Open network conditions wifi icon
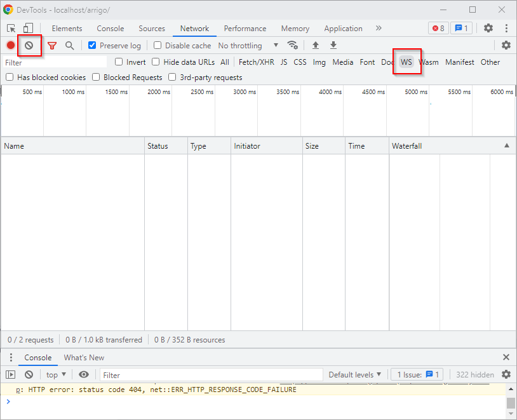The width and height of the screenshot is (517, 420). (293, 45)
